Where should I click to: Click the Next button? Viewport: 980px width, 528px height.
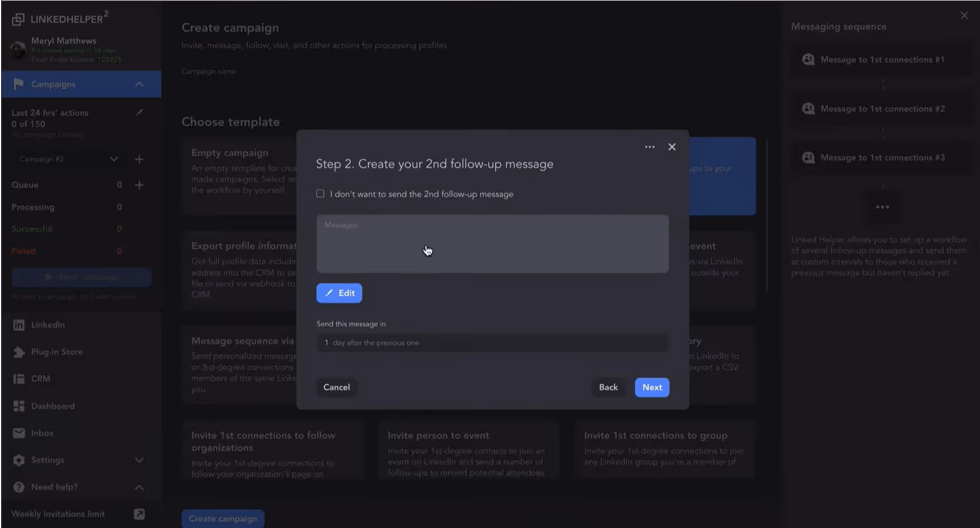(x=651, y=387)
